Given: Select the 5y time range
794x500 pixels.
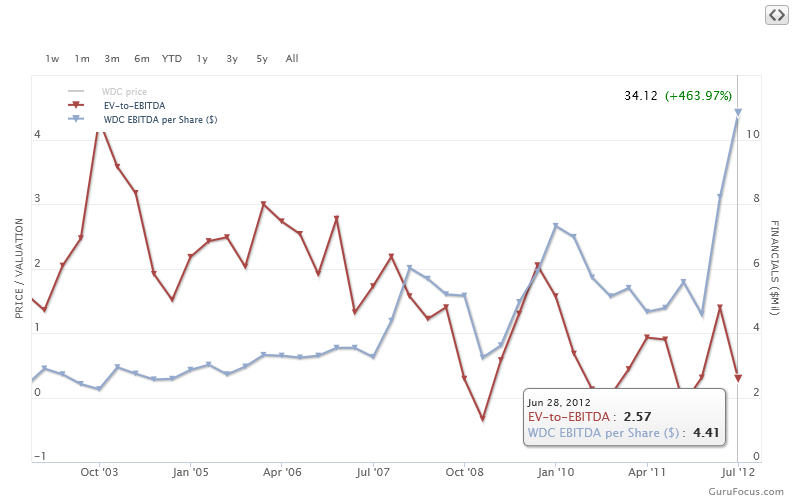Looking at the screenshot, I should (x=262, y=59).
